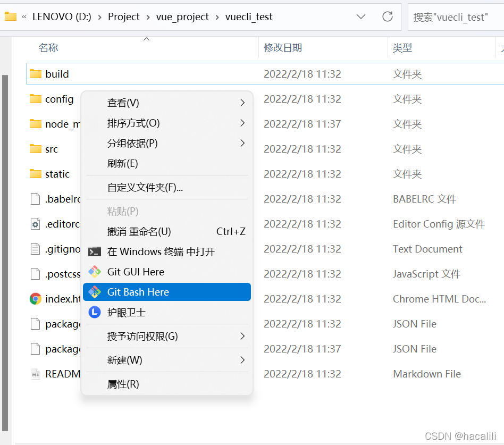Click the left navigation pane scrollbar
The image size is (504, 445).
point(5,253)
